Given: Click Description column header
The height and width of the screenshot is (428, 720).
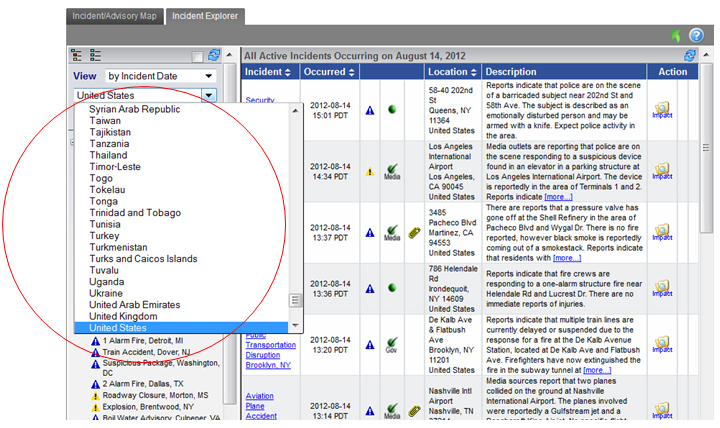Looking at the screenshot, I should 511,72.
